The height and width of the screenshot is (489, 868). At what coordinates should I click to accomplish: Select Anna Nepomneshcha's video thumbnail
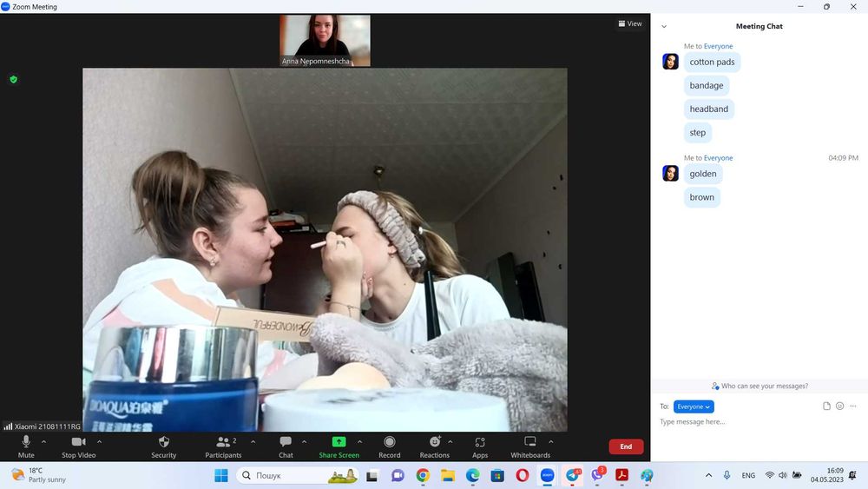click(325, 41)
